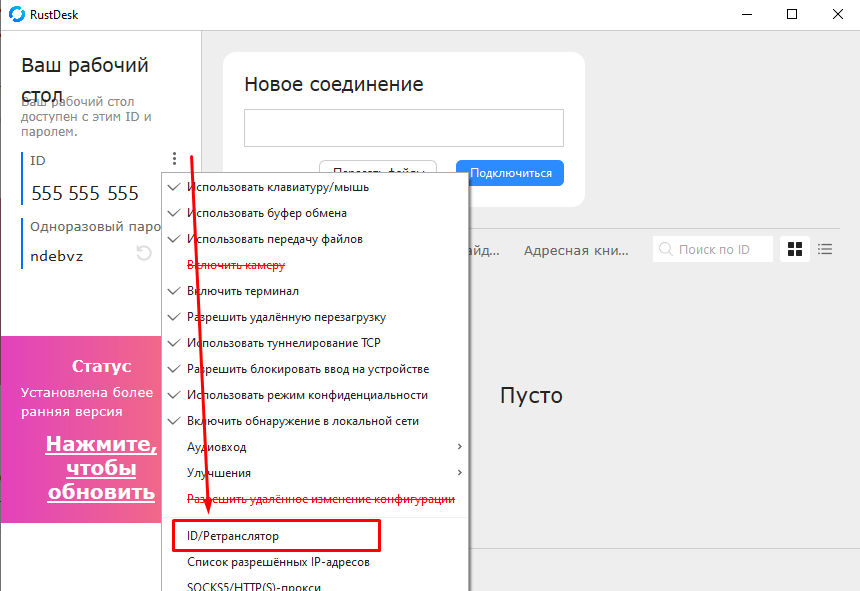Image resolution: width=860 pixels, height=591 pixels.
Task: Click the 'Новое соединение' heading
Action: pos(333,84)
